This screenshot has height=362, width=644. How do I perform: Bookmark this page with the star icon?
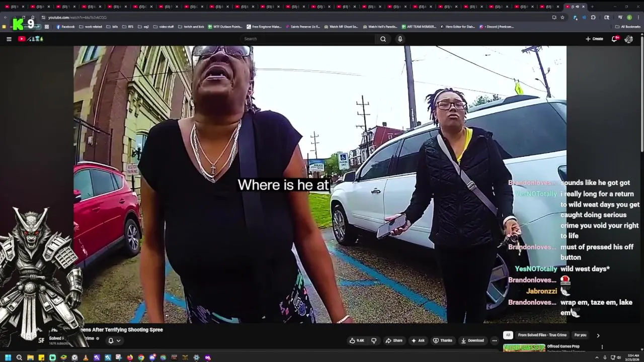pyautogui.click(x=562, y=17)
